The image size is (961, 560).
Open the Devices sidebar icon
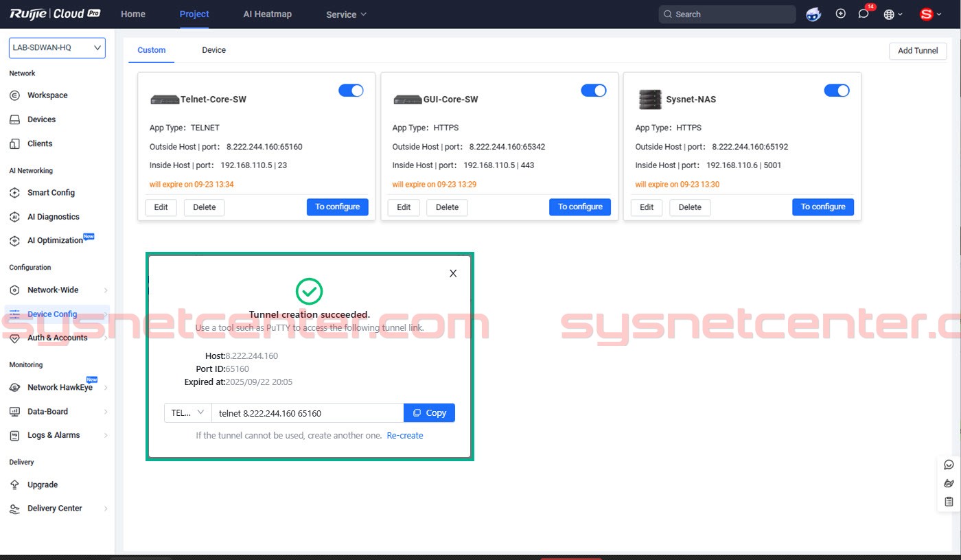pyautogui.click(x=14, y=119)
